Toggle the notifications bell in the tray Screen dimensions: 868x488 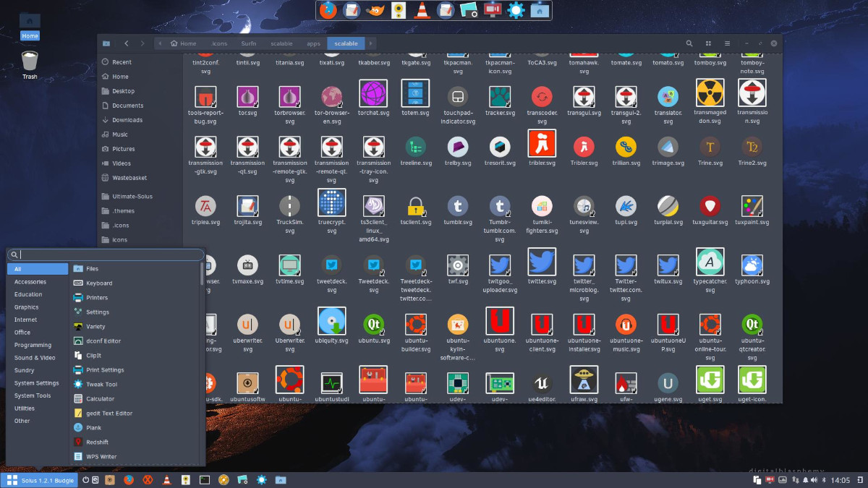click(806, 479)
